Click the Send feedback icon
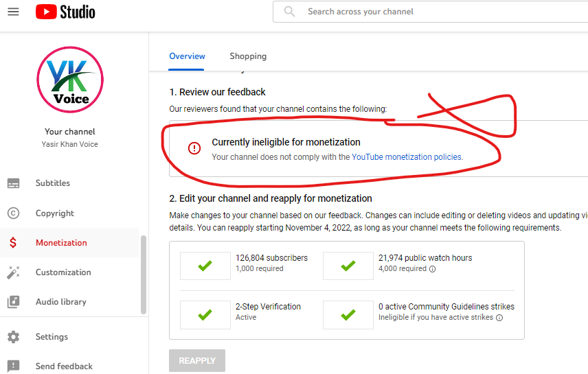This screenshot has height=374, width=588. click(x=13, y=366)
